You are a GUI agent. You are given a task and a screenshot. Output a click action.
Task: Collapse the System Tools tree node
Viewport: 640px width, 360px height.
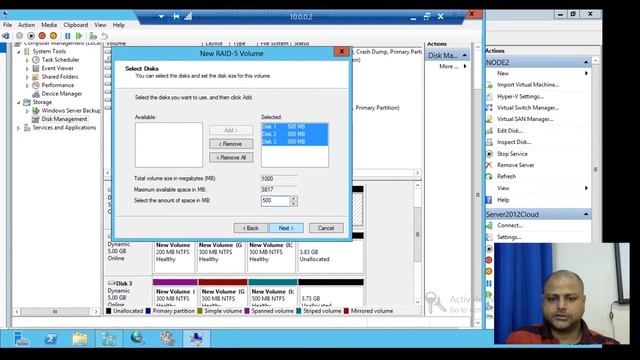coord(18,51)
